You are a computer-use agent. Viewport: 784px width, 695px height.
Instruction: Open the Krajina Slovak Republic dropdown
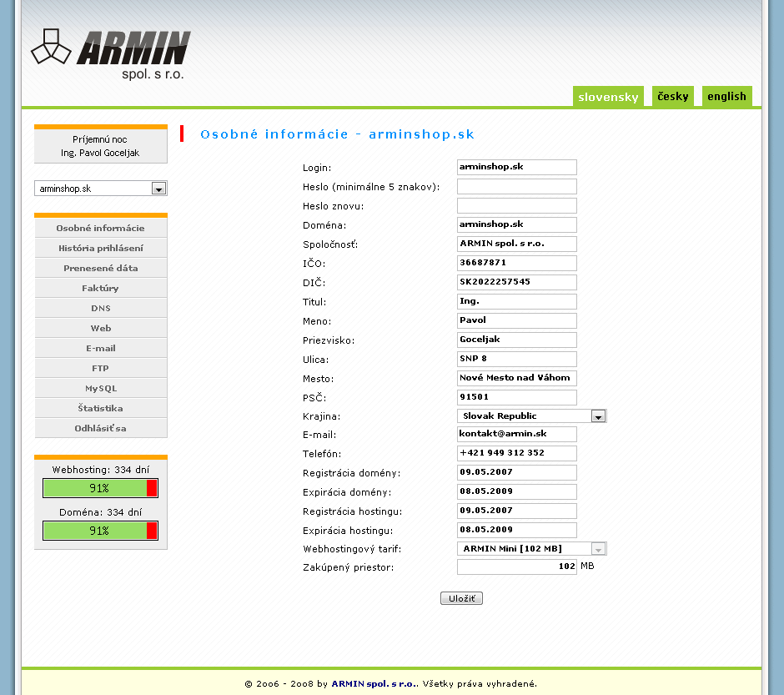(531, 416)
